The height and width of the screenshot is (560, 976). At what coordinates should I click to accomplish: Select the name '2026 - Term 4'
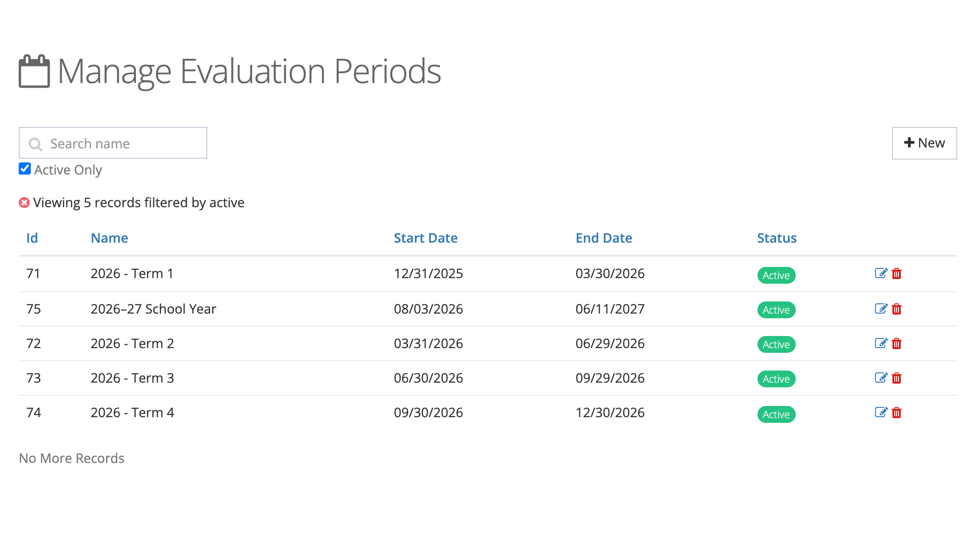[x=132, y=413]
